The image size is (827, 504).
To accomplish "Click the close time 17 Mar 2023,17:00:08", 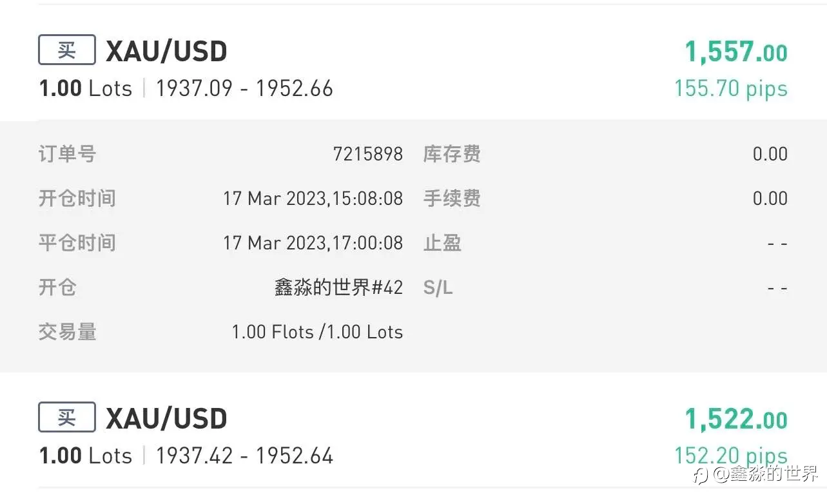I will 313,243.
